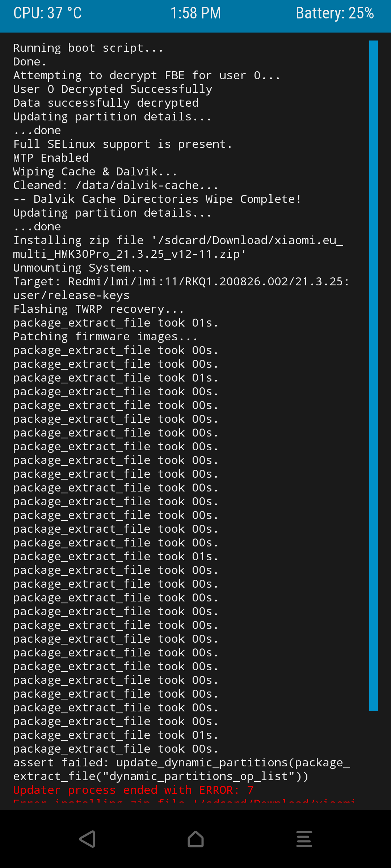Click 'User 0 Decrypted Successfully' line
This screenshot has height=868, width=391.
[113, 89]
